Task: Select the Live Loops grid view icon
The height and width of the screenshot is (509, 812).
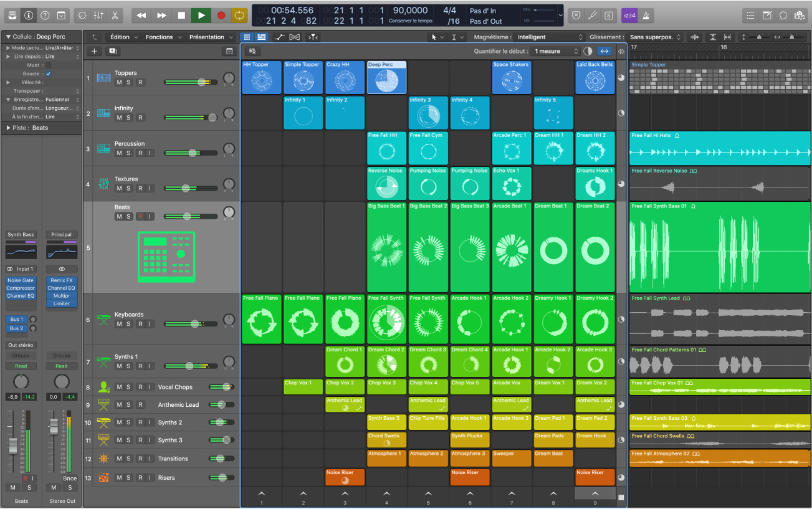Action: [247, 37]
